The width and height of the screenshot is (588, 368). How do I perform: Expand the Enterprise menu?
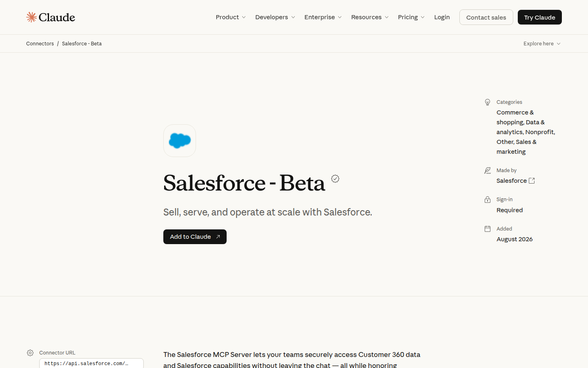tap(323, 17)
